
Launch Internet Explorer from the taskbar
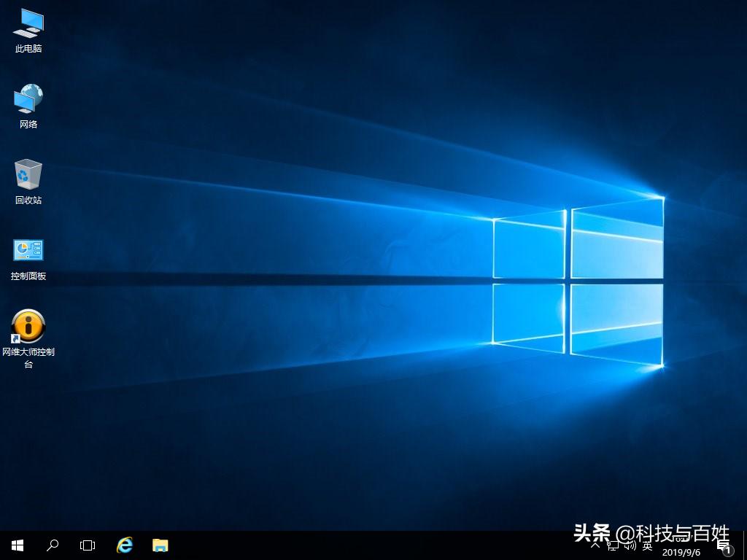124,545
